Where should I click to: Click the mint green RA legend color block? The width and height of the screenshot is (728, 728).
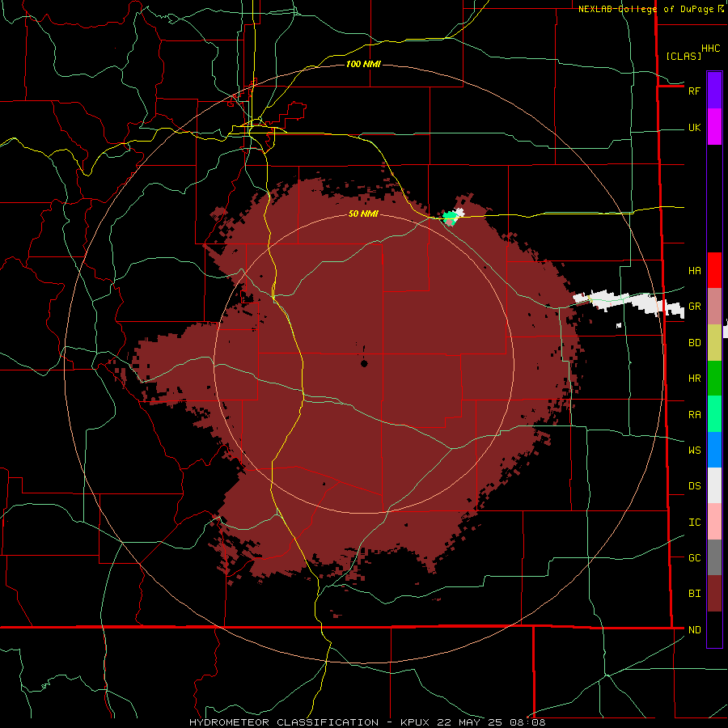[x=714, y=413]
